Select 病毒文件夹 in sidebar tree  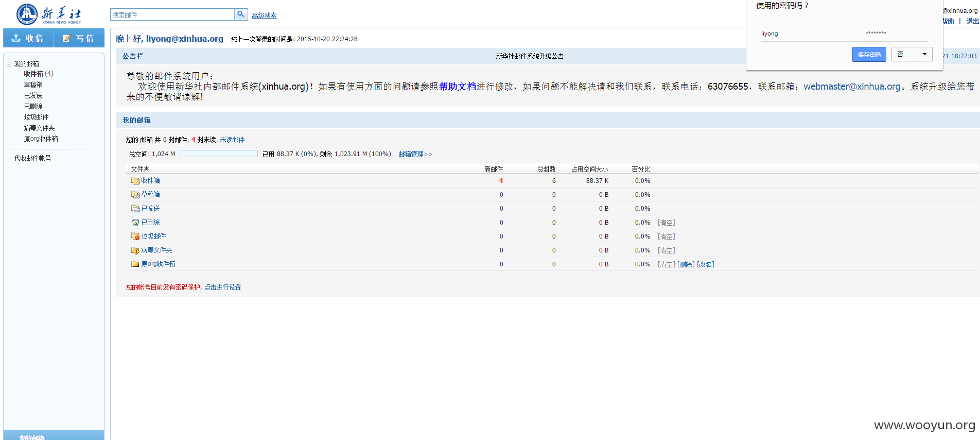(x=40, y=128)
